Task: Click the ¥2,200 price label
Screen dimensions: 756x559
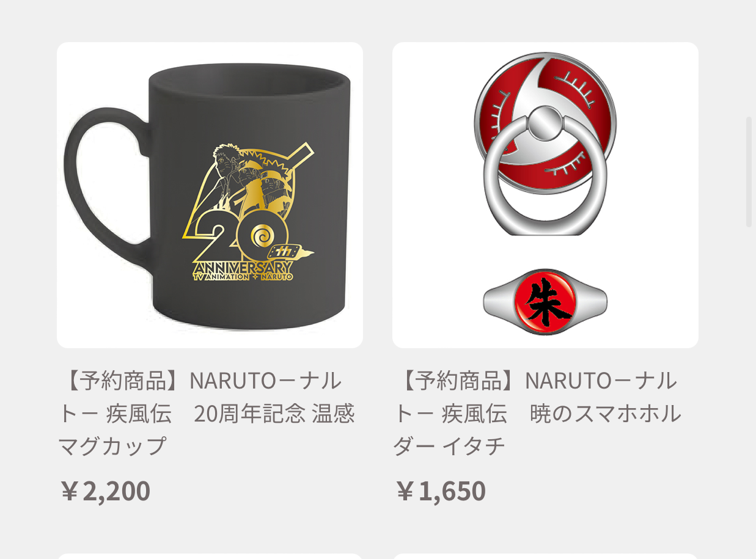Action: click(105, 491)
